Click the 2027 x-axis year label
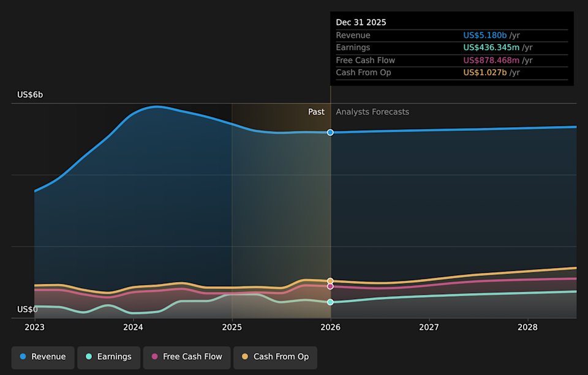The width and height of the screenshot is (588, 375). [x=429, y=327]
